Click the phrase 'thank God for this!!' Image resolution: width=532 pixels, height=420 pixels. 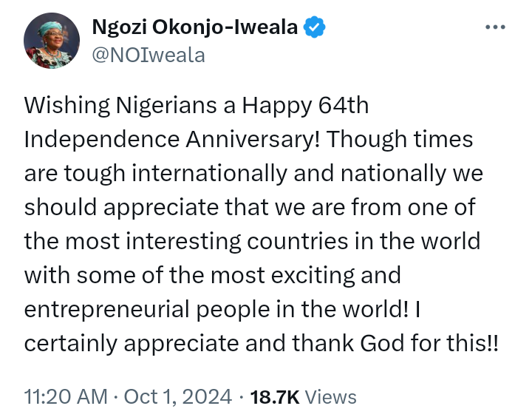(395, 343)
